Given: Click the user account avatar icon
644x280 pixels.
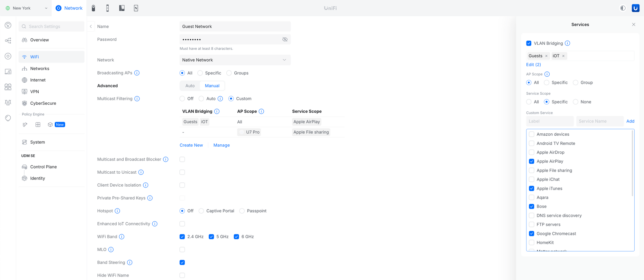Looking at the screenshot, I should (635, 8).
